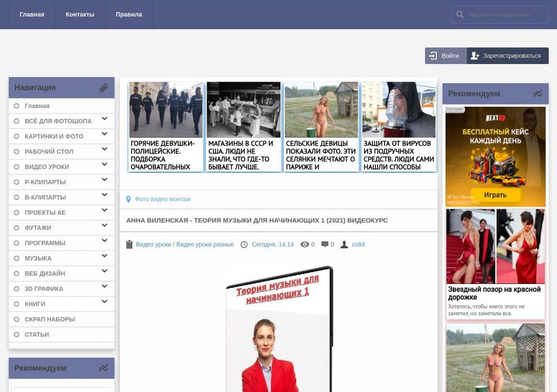The height and width of the screenshot is (392, 557).
Task: Click the author user icon beside colt4
Action: (344, 244)
